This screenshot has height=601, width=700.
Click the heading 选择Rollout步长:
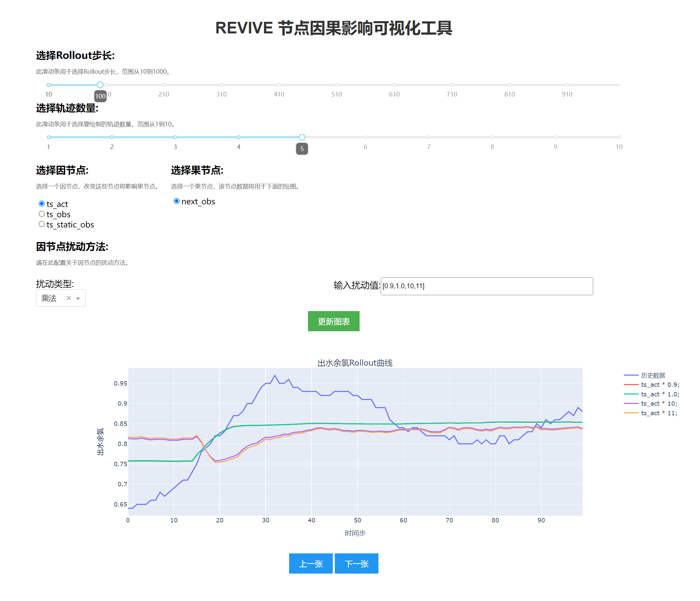[x=75, y=56]
